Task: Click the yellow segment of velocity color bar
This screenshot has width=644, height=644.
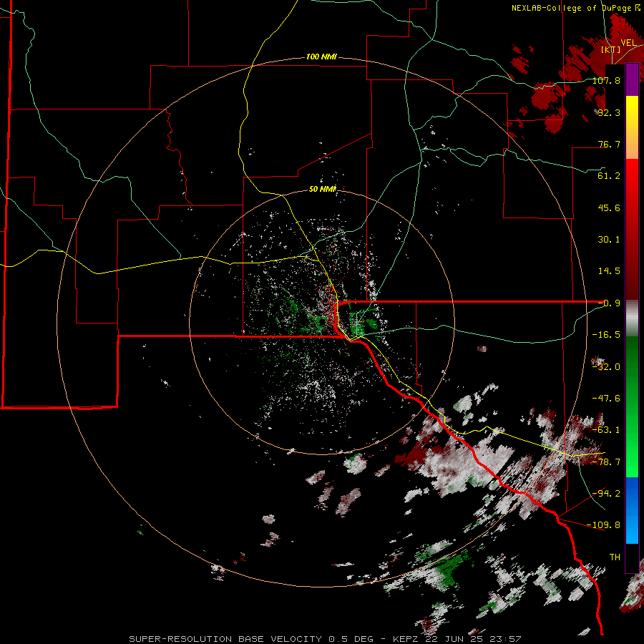Action: coord(632,112)
